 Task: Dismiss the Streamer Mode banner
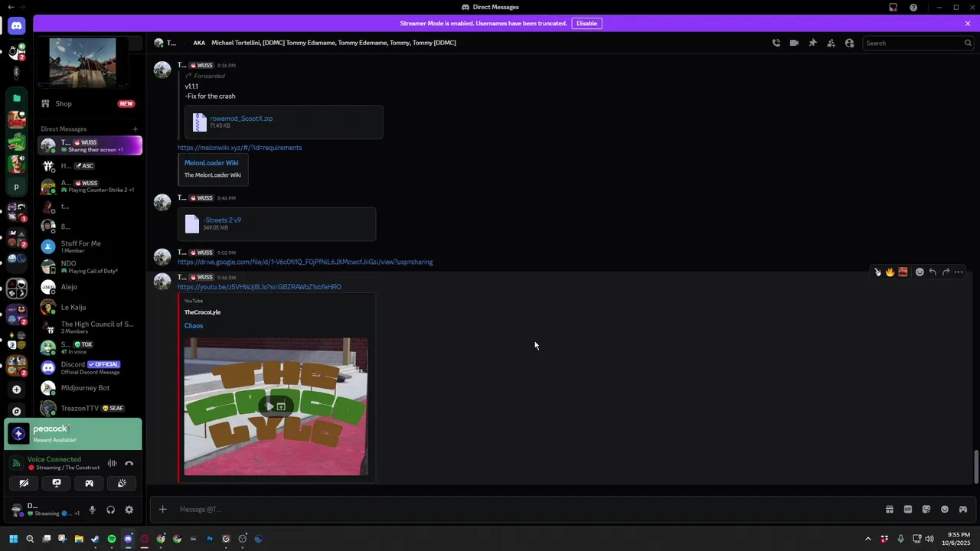(x=968, y=23)
